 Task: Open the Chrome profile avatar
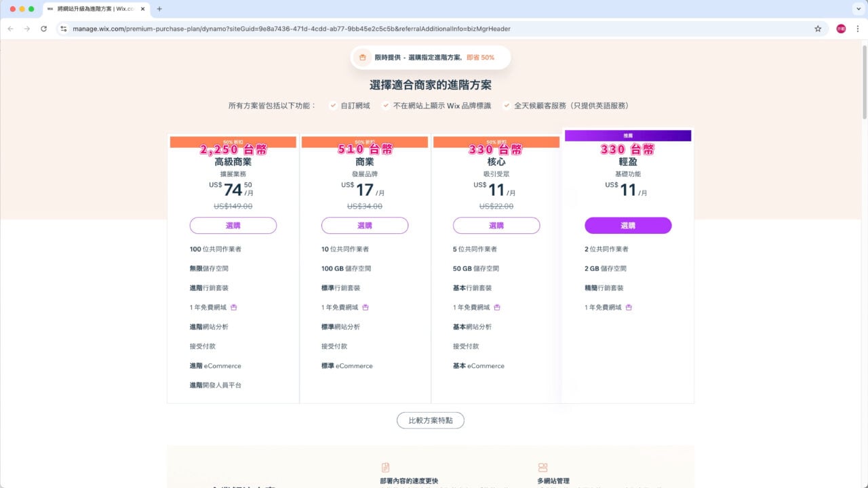point(841,28)
